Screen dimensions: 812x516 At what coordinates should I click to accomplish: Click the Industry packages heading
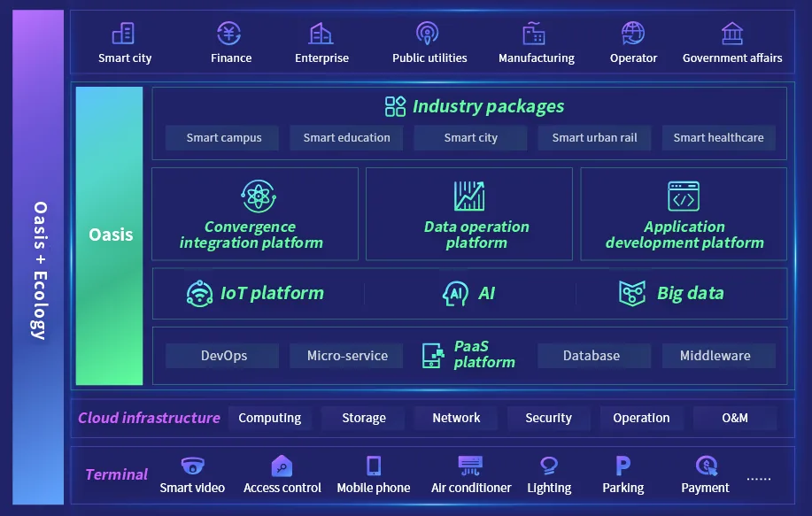point(488,106)
